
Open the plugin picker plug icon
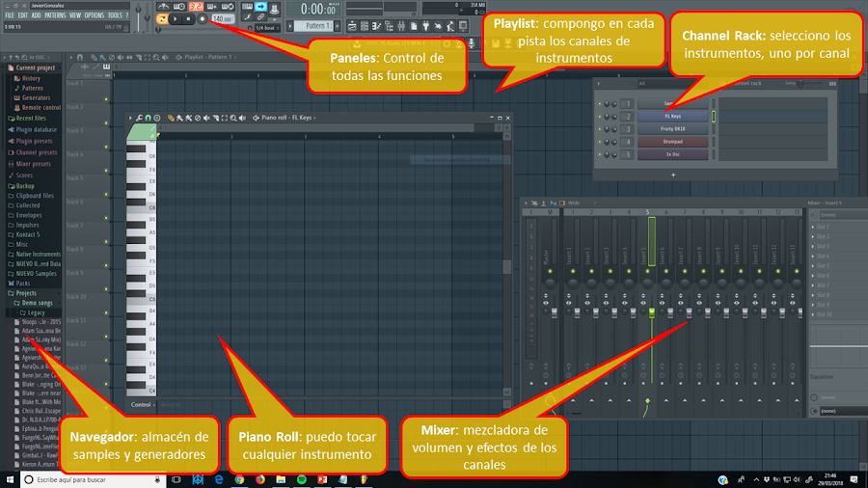(426, 26)
